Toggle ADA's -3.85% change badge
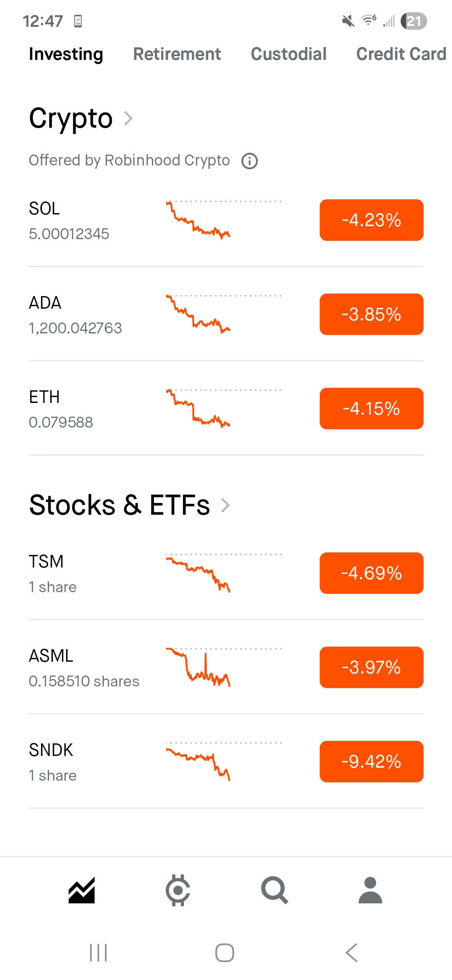Screen dimensions: 452x980 (x=371, y=315)
